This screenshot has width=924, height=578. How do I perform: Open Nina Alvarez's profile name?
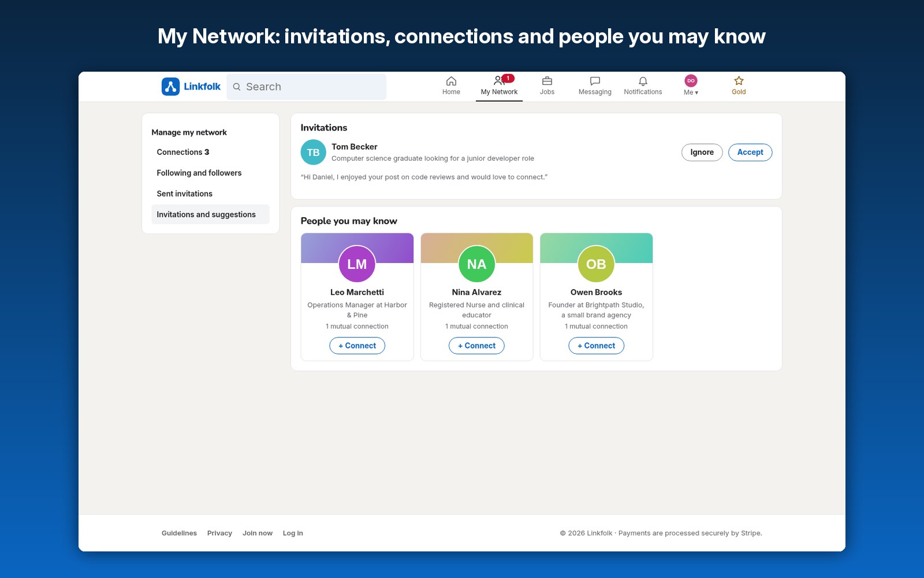click(476, 292)
